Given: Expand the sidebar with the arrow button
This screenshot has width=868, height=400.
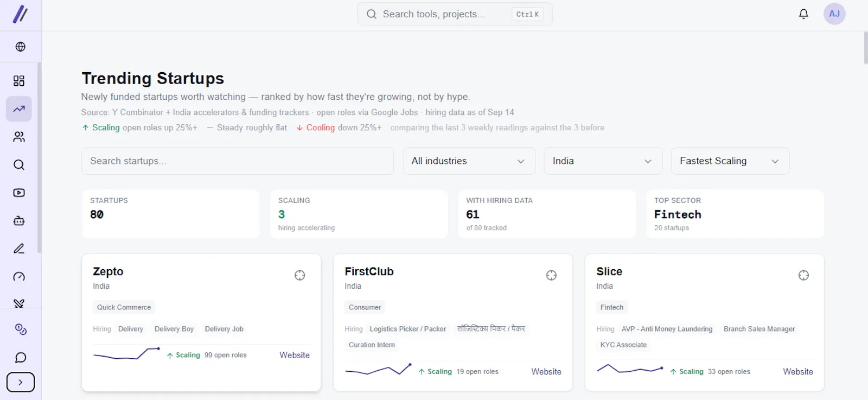Looking at the screenshot, I should (21, 382).
